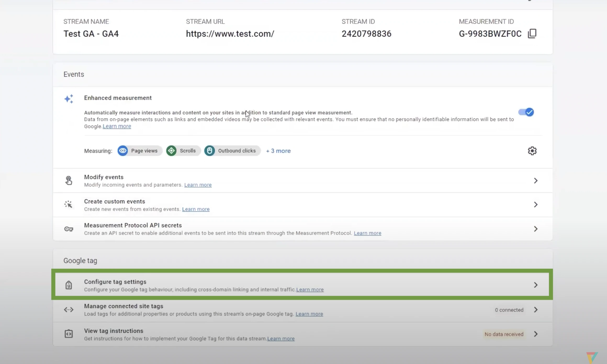Select the stream name Test GA - GA4
This screenshot has width=607, height=364.
91,34
